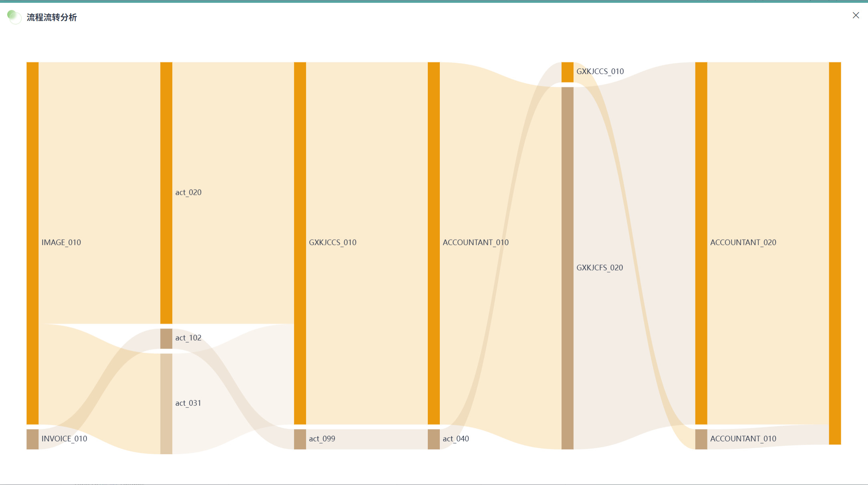Select the act_040 node bar
Viewport: 868px width, 485px height.
click(x=434, y=439)
